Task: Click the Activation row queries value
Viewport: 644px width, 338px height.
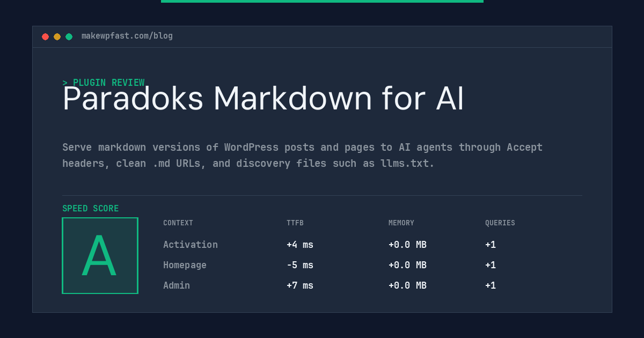Action: tap(491, 245)
